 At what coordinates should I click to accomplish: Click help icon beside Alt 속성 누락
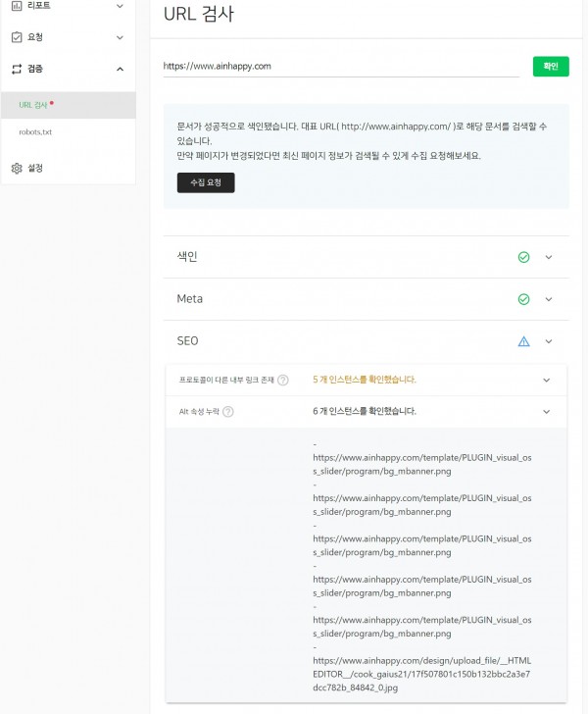228,412
